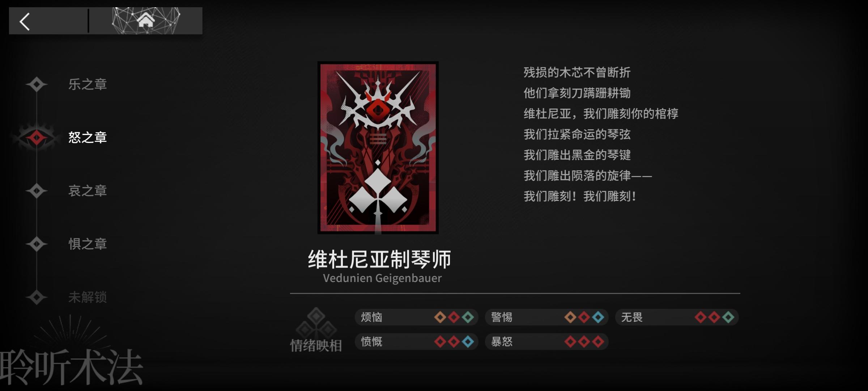This screenshot has width=868, height=391.
Task: Click the 未解锁 locked chapter label
Action: [x=88, y=297]
